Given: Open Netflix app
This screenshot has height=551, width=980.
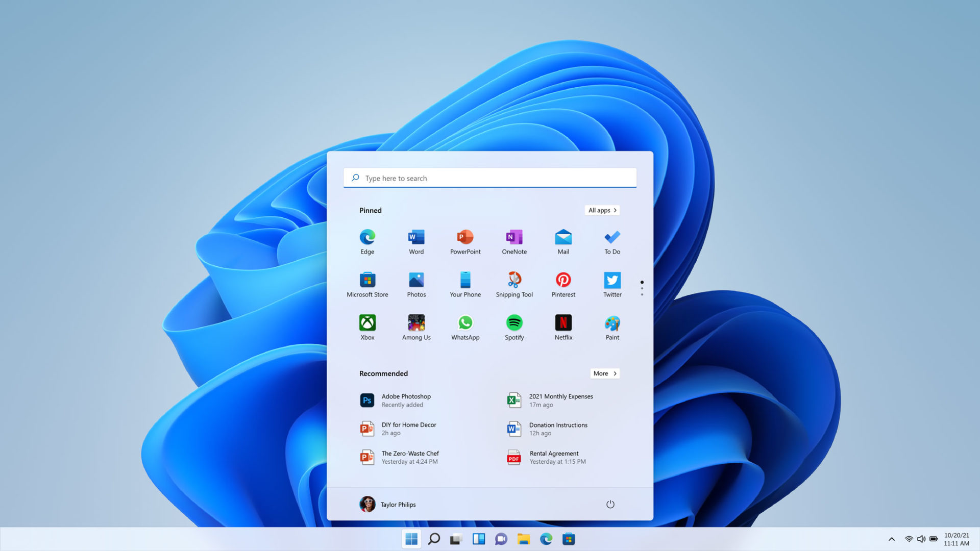Looking at the screenshot, I should coord(563,322).
